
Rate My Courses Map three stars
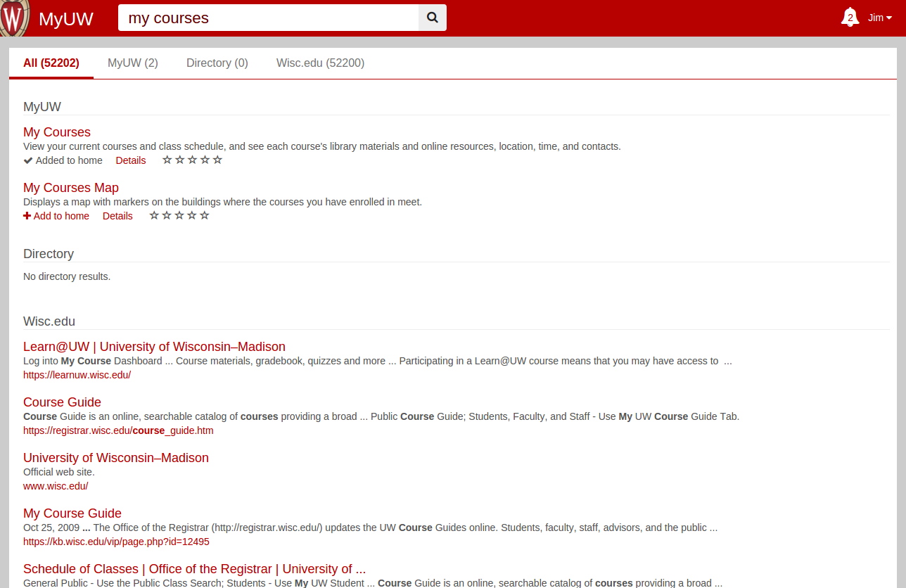click(179, 216)
